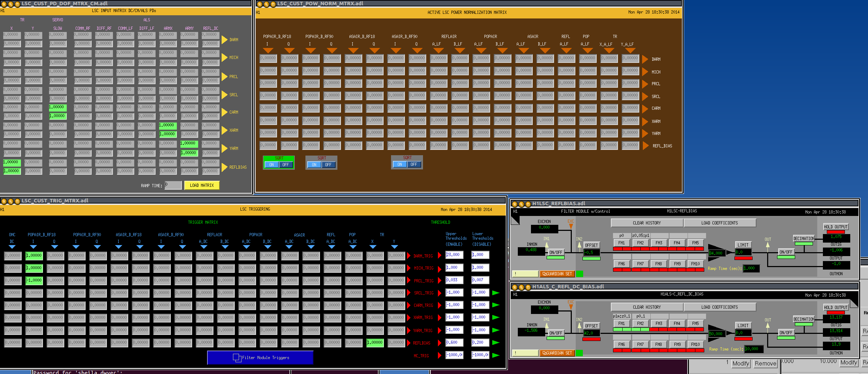Screen dimensions: 868x374
Task: Click the green status square in H1LSC-REFLBIAS
Action: (579, 274)
